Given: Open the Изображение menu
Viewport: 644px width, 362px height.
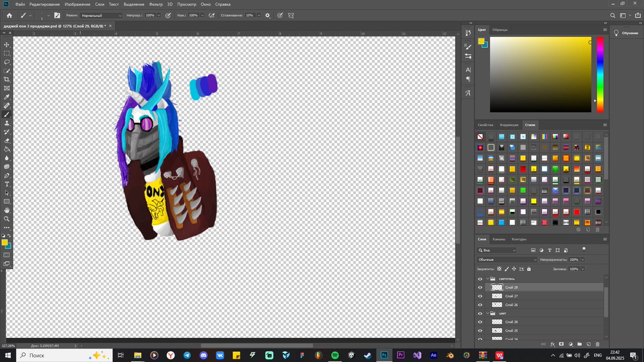Looking at the screenshot, I should pyautogui.click(x=77, y=4).
